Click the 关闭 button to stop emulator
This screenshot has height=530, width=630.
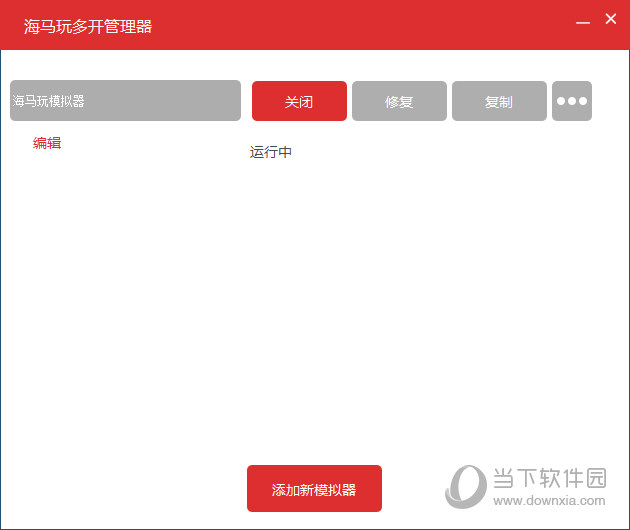[x=299, y=101]
